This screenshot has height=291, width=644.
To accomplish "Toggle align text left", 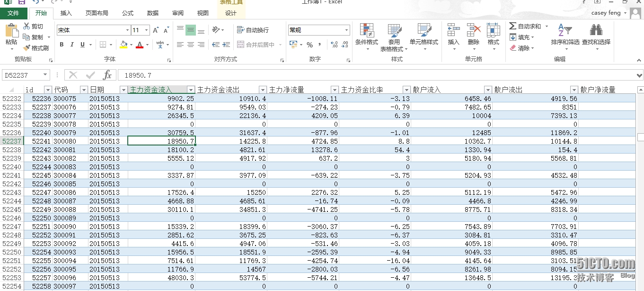I will click(x=180, y=45).
